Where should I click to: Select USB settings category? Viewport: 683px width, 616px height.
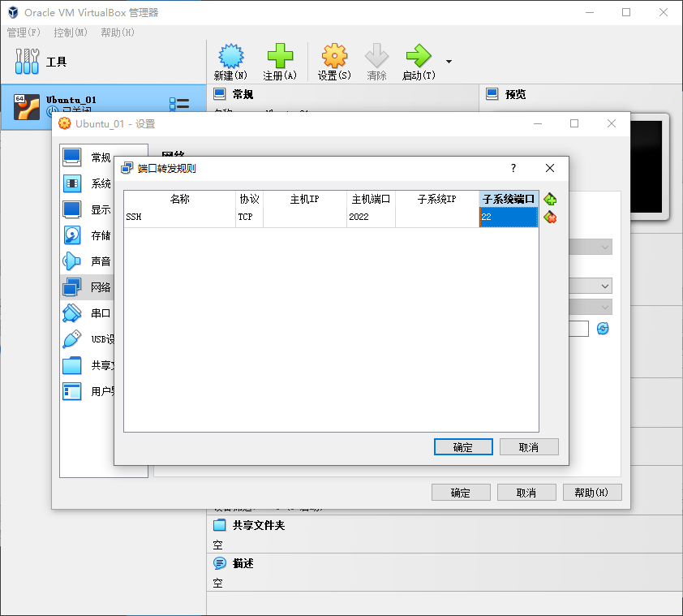(x=87, y=339)
